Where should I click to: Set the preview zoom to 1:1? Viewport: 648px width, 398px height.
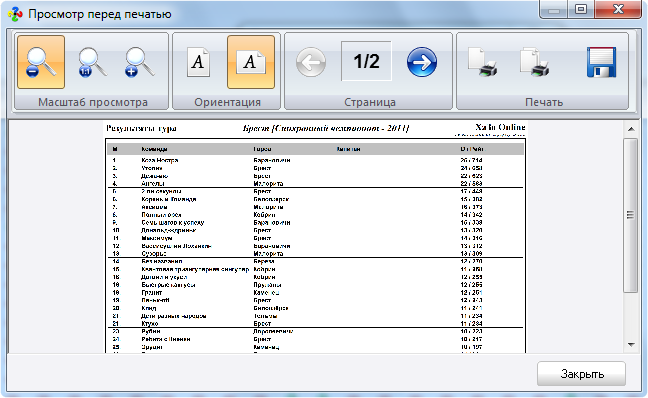point(92,62)
